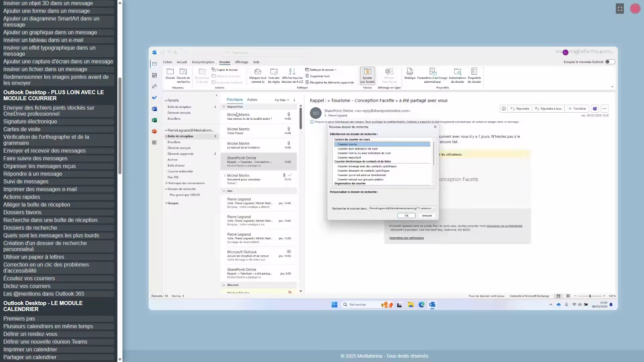
Task: Collapse the ribbon with chevron
Action: 612,87
